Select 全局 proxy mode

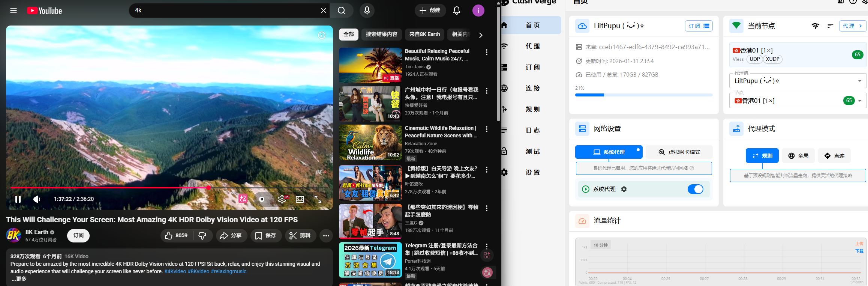[798, 156]
